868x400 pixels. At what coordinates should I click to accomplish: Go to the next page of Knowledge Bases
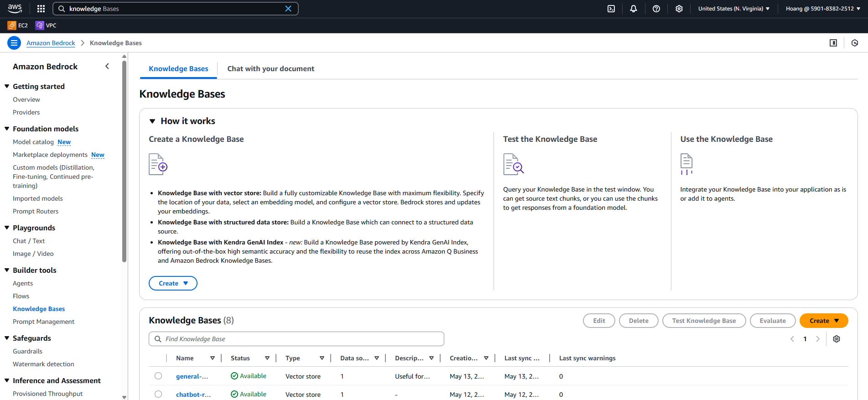coord(818,339)
